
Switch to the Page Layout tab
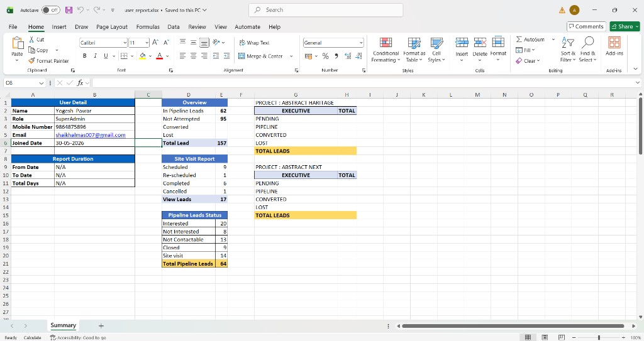pos(112,26)
